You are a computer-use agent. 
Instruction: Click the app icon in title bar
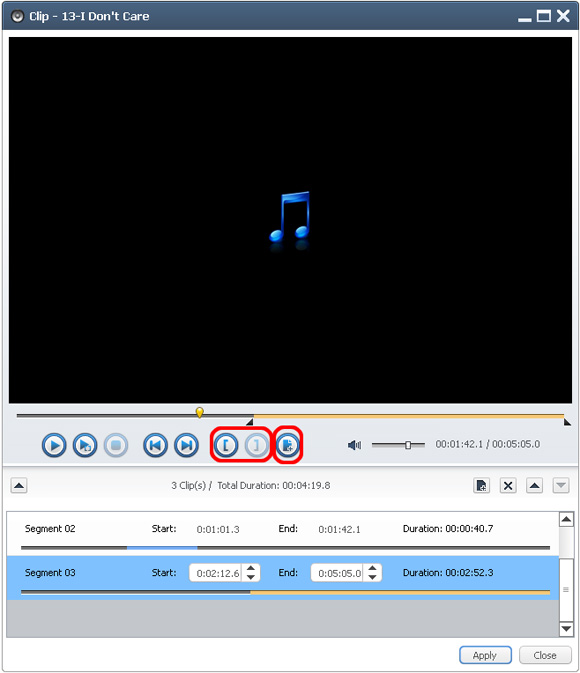click(17, 16)
